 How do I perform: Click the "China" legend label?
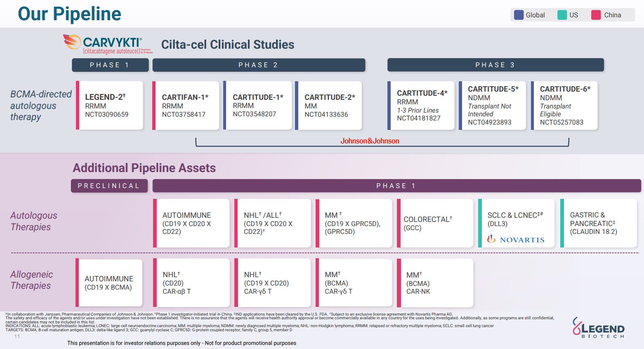coord(613,15)
